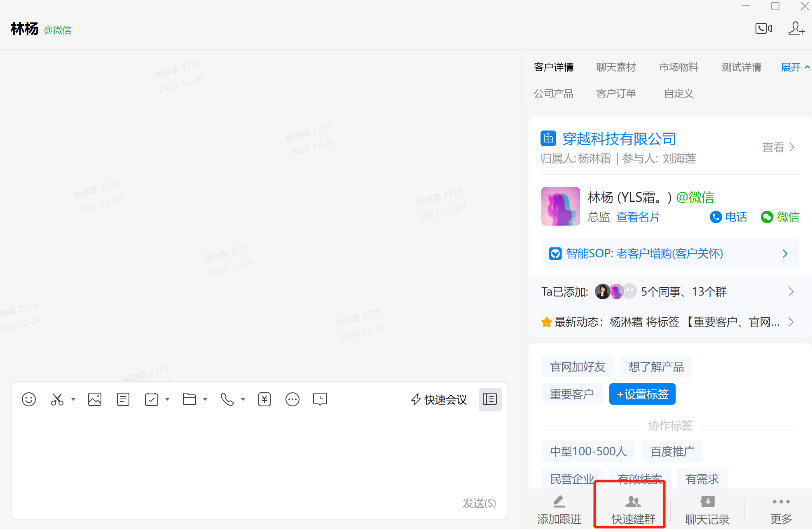812x529 pixels.
Task: Open the phone call dropdown arrow
Action: pos(243,399)
